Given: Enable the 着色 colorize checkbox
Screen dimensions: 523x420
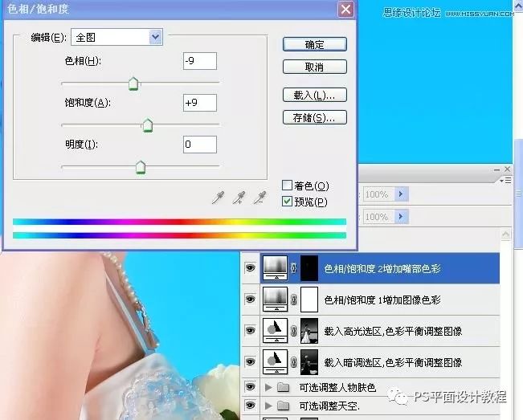Looking at the screenshot, I should pyautogui.click(x=287, y=185).
